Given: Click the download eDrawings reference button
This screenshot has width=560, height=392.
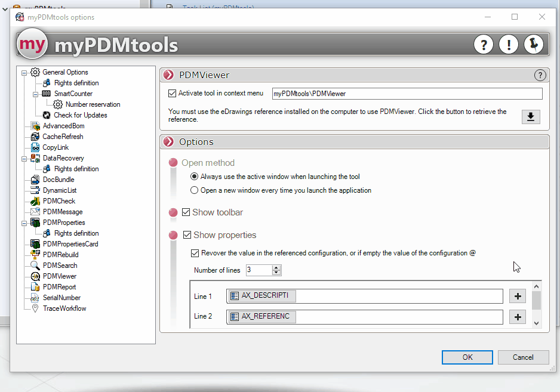Looking at the screenshot, I should (530, 117).
